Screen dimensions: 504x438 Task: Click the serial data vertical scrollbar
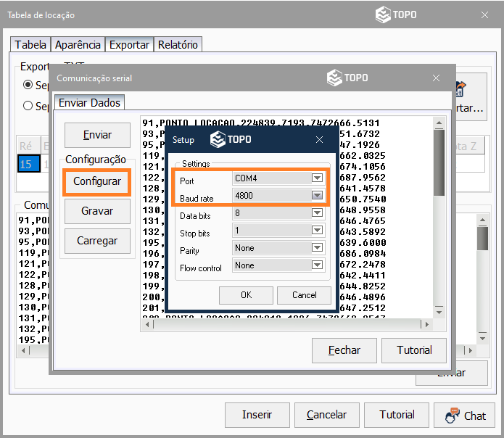click(439, 218)
